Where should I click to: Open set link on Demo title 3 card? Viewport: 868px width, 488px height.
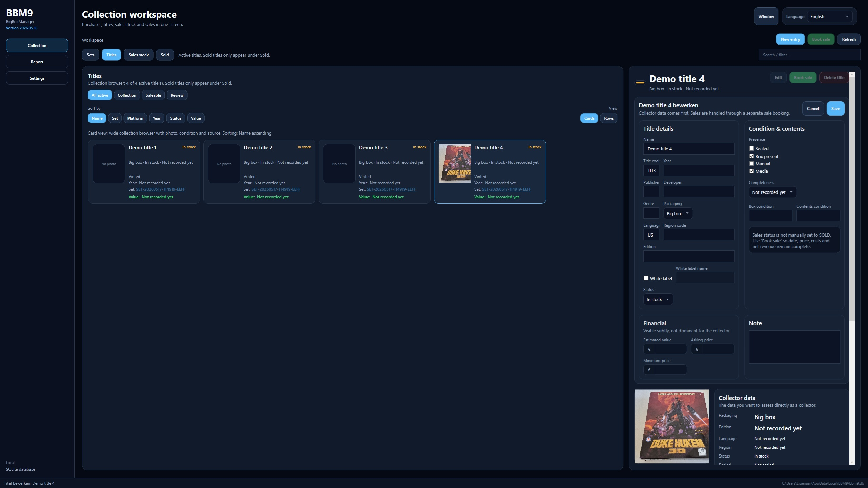pyautogui.click(x=391, y=189)
